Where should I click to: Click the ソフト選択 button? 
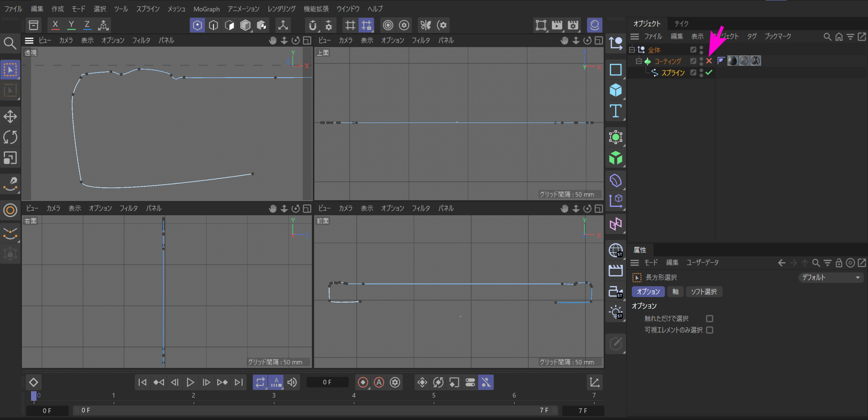(x=704, y=292)
